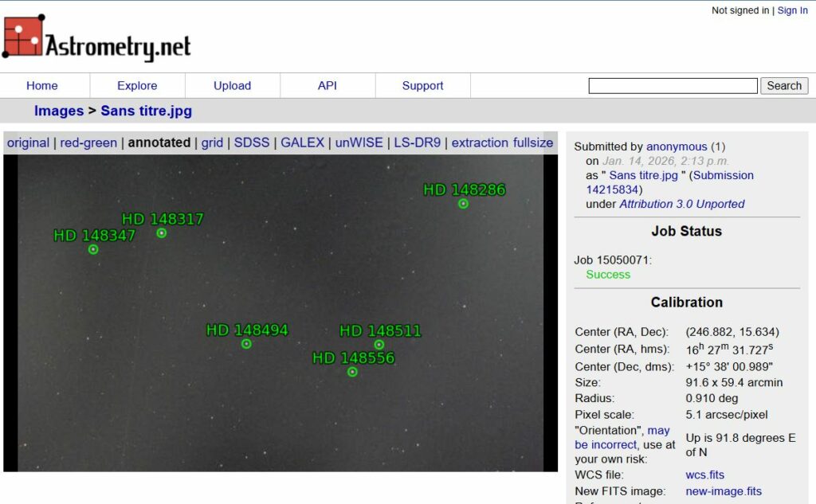This screenshot has width=816, height=504.
Task: View the image at fullsize
Action: pos(533,143)
